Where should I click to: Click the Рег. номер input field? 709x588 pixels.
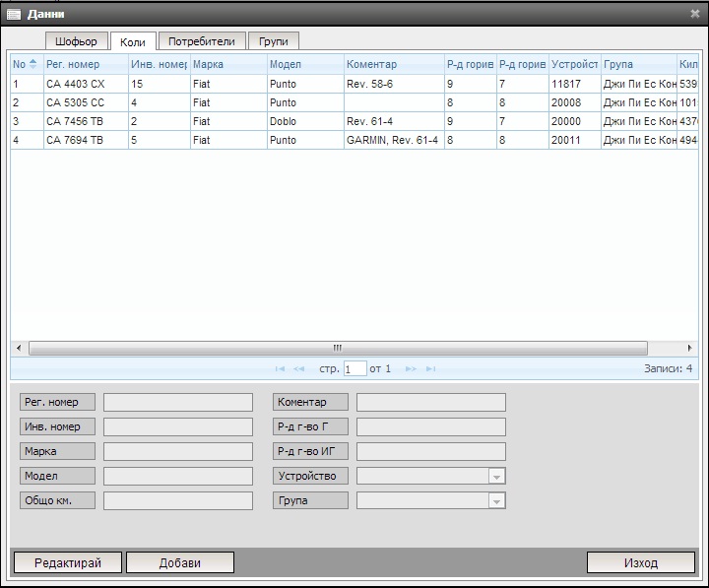tap(177, 403)
